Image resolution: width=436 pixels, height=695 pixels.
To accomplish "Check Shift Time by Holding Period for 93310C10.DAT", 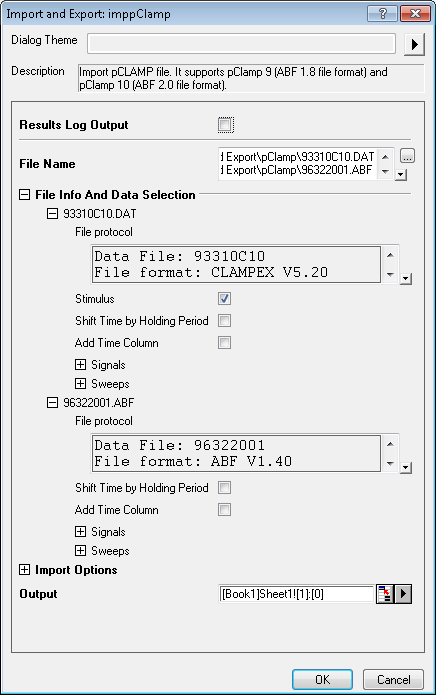I will [x=225, y=321].
